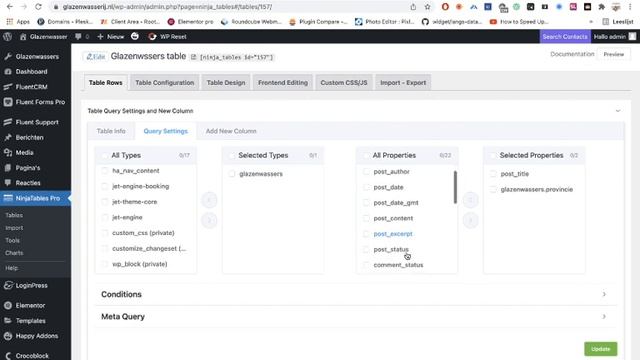The width and height of the screenshot is (640, 360).
Task: Bookmark this page with the star icon
Action: tap(427, 7)
